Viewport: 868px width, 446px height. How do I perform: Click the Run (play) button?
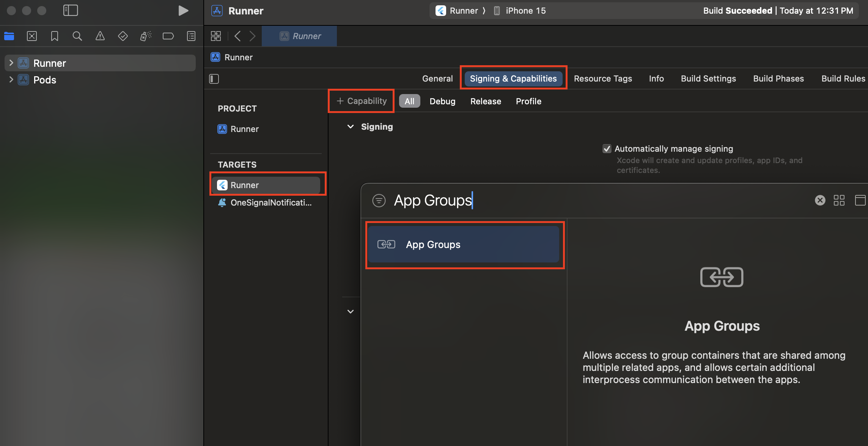pyautogui.click(x=183, y=11)
